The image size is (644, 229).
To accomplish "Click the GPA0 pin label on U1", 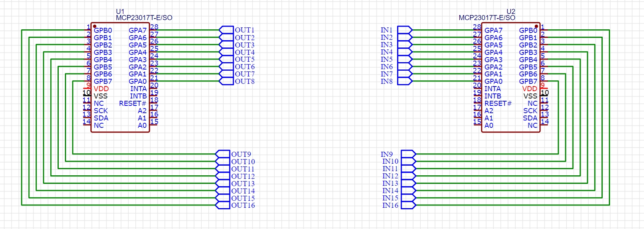I will [138, 81].
